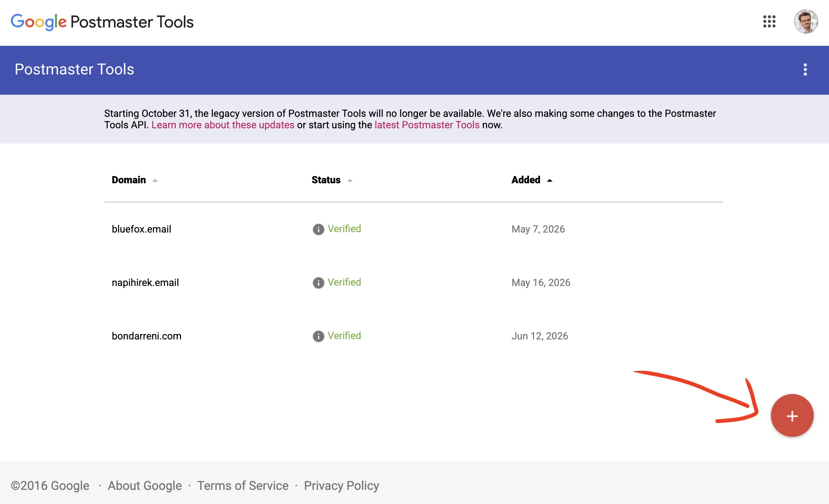Viewport: 829px width, 504px height.
Task: Sort the table by Domain column
Action: tap(134, 180)
